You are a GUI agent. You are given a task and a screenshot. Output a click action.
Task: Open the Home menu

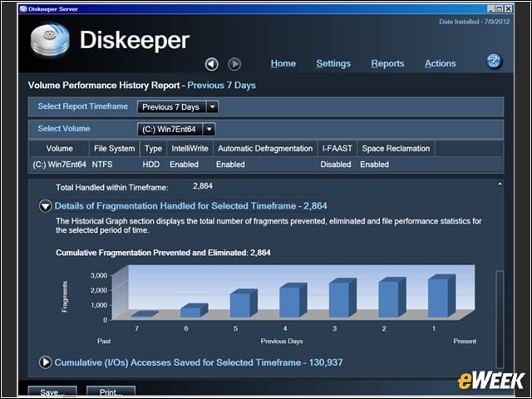(x=283, y=63)
